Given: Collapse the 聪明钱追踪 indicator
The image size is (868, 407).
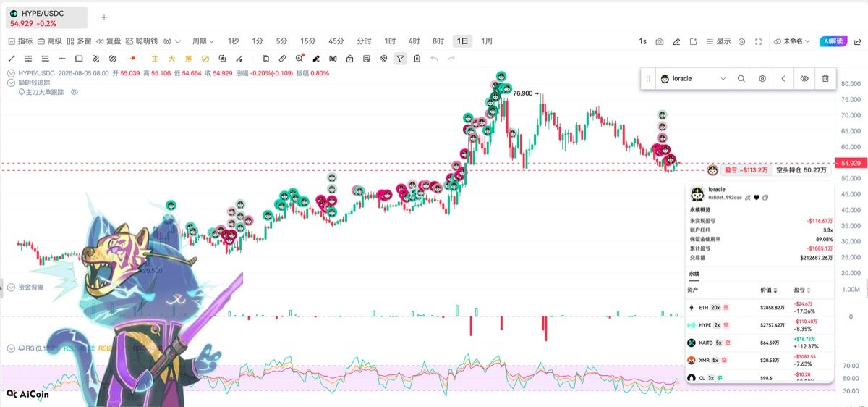Looking at the screenshot, I should (11, 83).
